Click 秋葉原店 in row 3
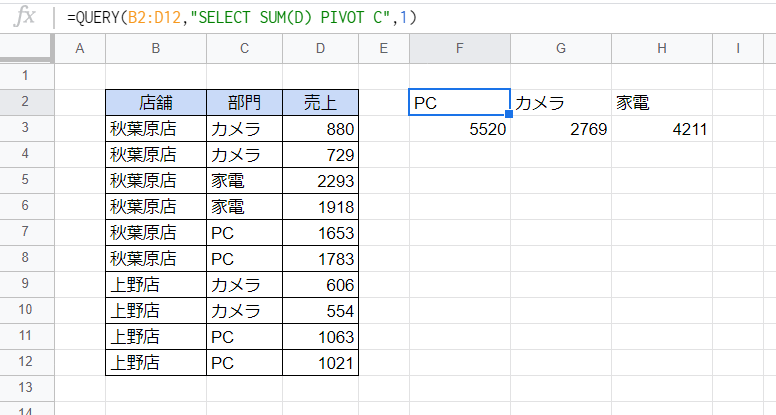 [156, 129]
